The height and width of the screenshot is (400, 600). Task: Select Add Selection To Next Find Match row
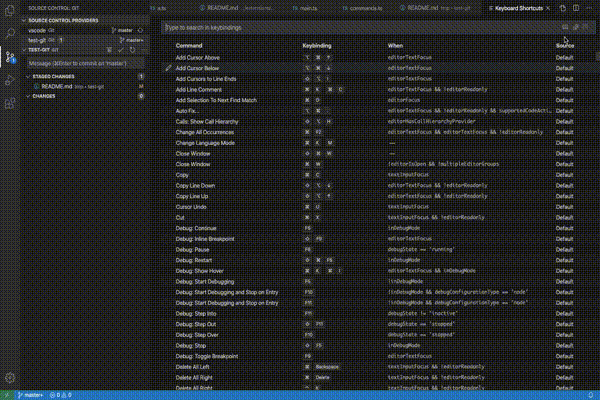click(379, 100)
